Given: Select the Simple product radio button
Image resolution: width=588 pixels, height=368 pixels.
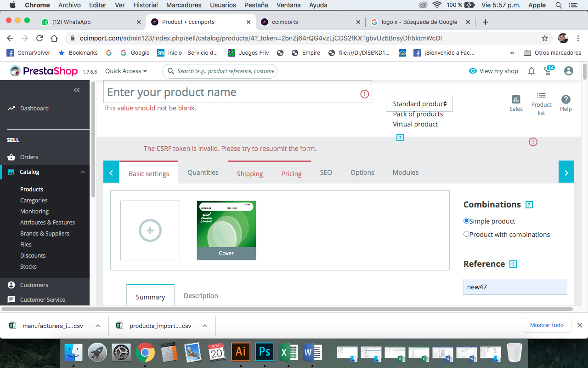Looking at the screenshot, I should (466, 221).
